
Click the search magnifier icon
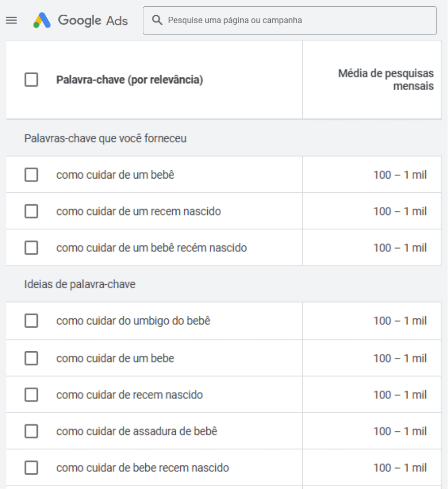(157, 20)
